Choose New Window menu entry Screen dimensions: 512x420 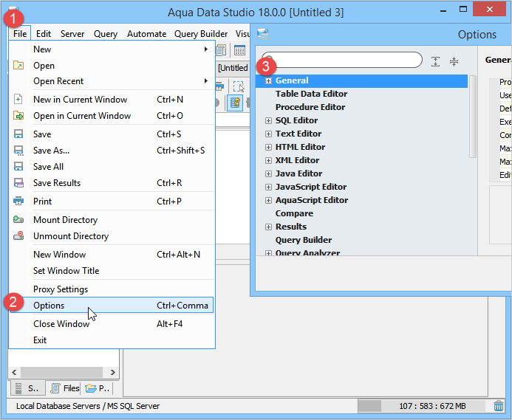[112, 254]
